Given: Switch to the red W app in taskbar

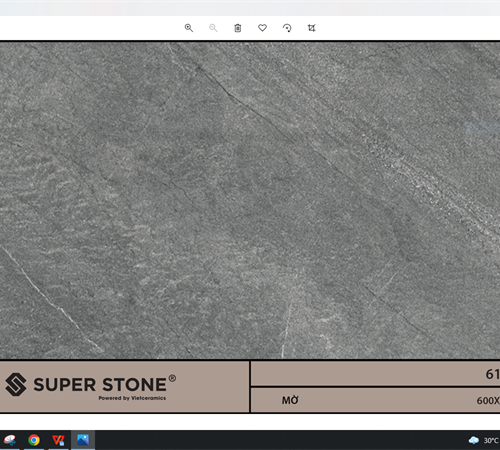Looking at the screenshot, I should click(58, 440).
